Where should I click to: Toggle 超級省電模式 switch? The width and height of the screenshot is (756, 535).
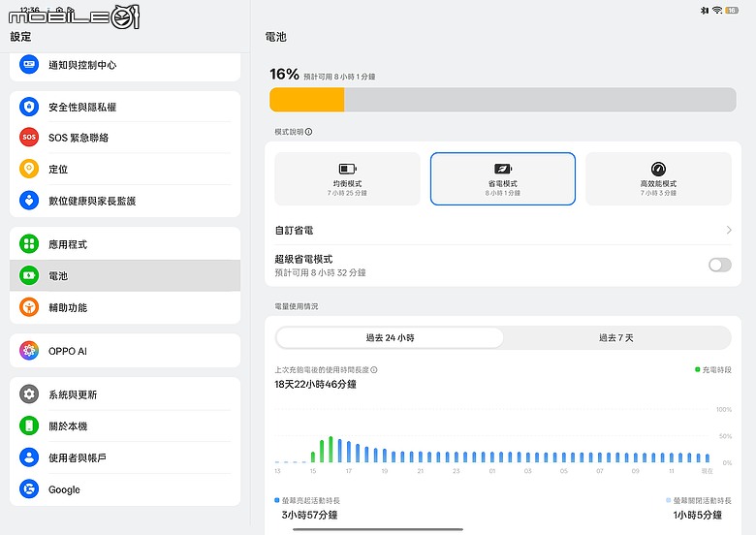pos(720,265)
